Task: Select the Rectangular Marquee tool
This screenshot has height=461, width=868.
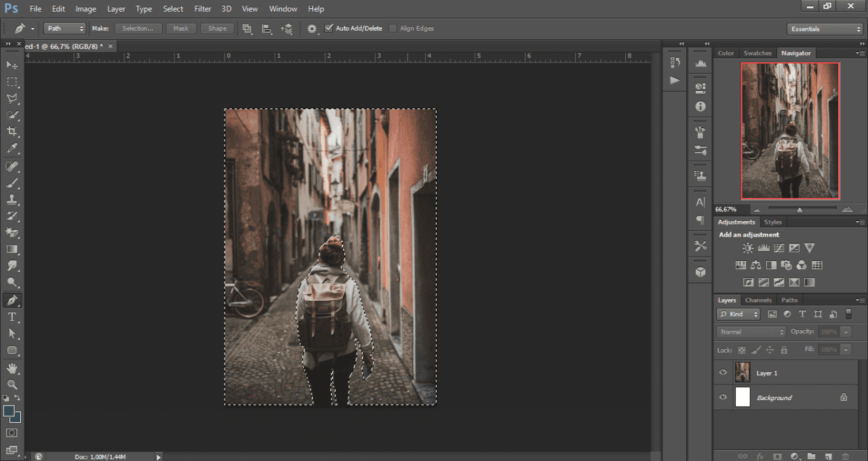Action: [x=12, y=82]
